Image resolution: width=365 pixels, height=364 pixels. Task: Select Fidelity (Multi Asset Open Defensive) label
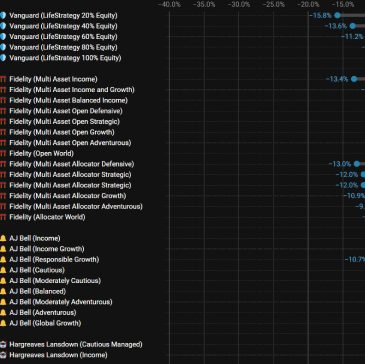pos(66,111)
